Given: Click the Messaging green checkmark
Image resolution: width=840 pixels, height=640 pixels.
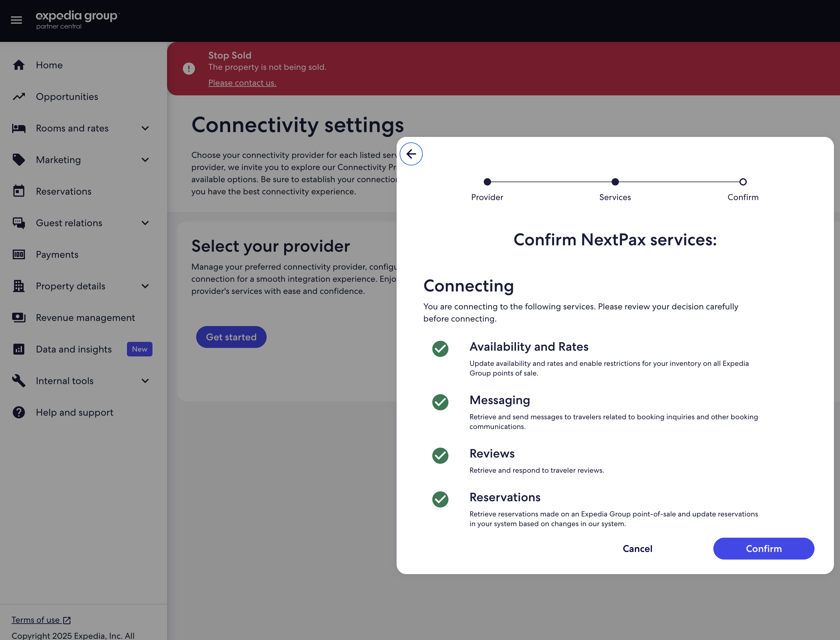Looking at the screenshot, I should point(440,402).
